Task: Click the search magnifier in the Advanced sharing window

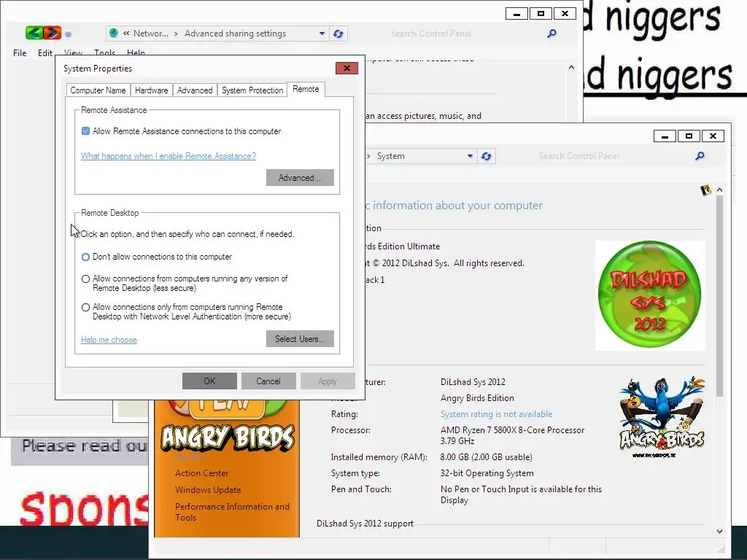Action: [x=551, y=34]
